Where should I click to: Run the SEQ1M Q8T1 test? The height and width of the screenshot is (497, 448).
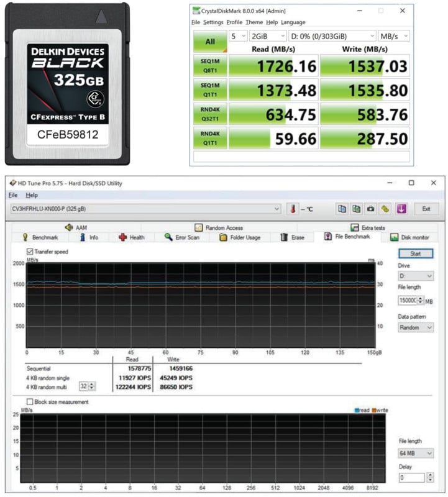click(210, 66)
